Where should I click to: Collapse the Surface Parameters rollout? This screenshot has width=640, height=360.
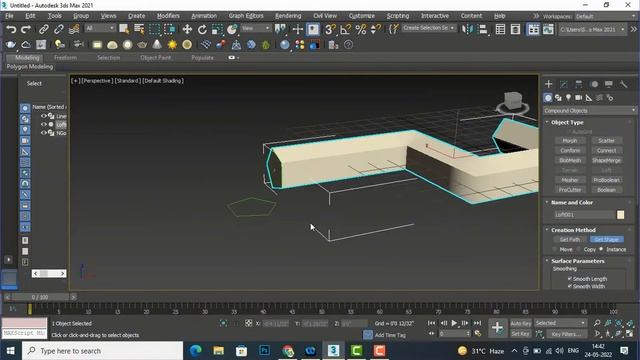coord(578,261)
